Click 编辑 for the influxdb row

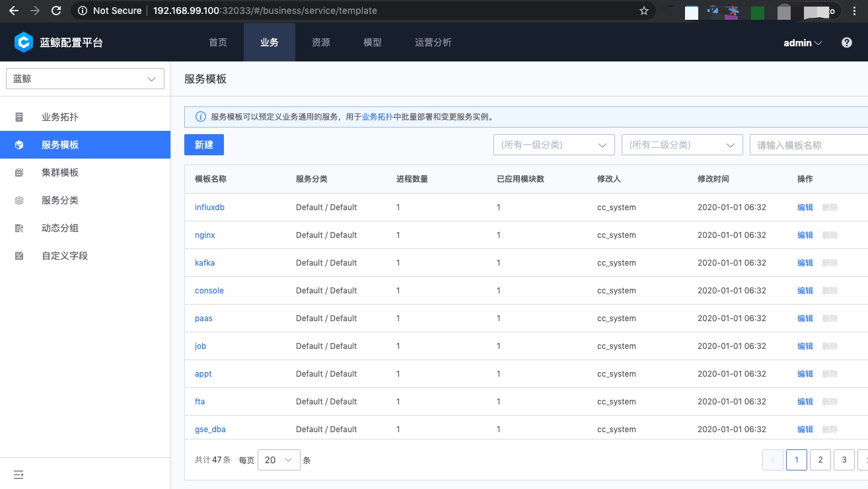(x=805, y=207)
